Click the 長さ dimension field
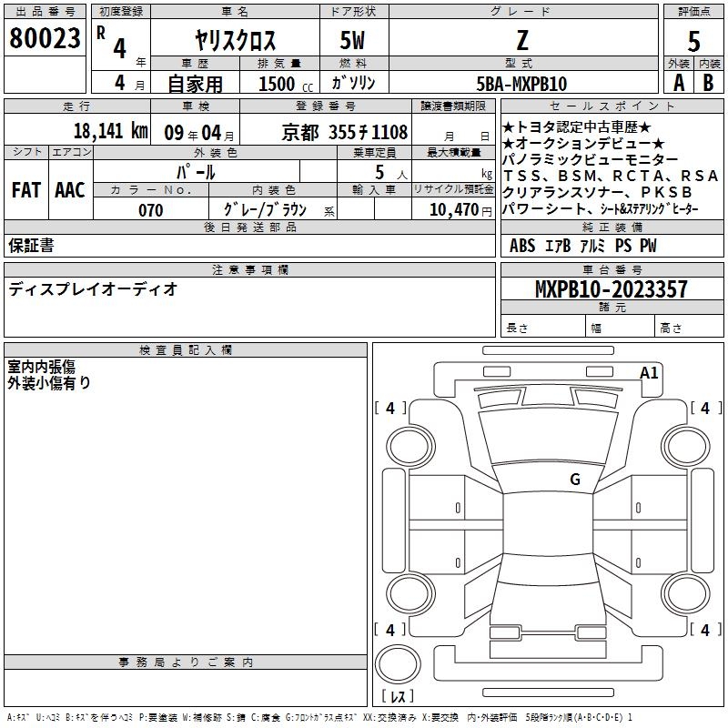The image size is (728, 728). coord(542,328)
